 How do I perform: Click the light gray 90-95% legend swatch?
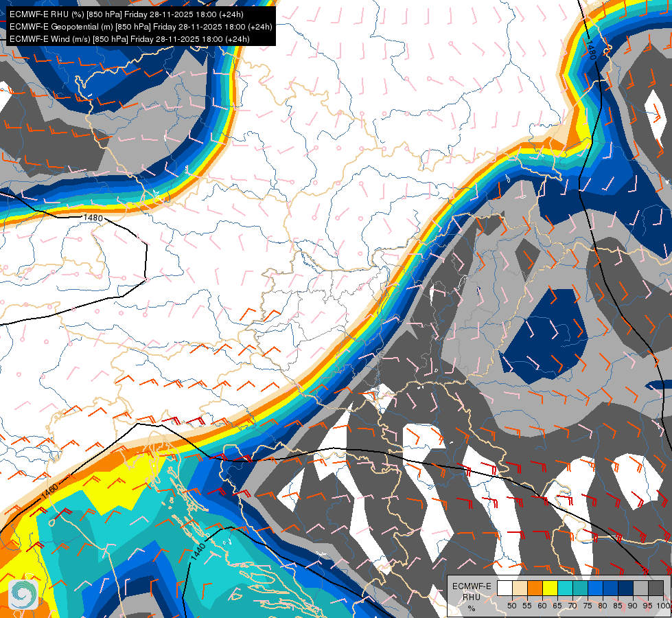[x=641, y=588]
